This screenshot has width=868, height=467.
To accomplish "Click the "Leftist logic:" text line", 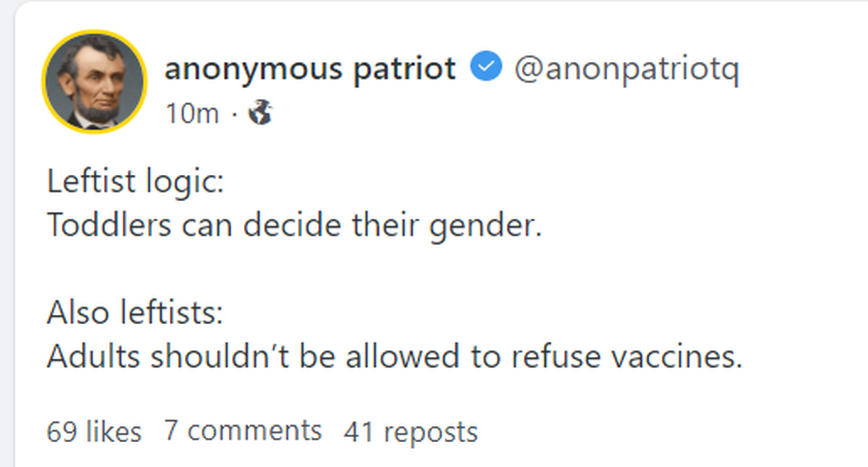I will tap(135, 181).
